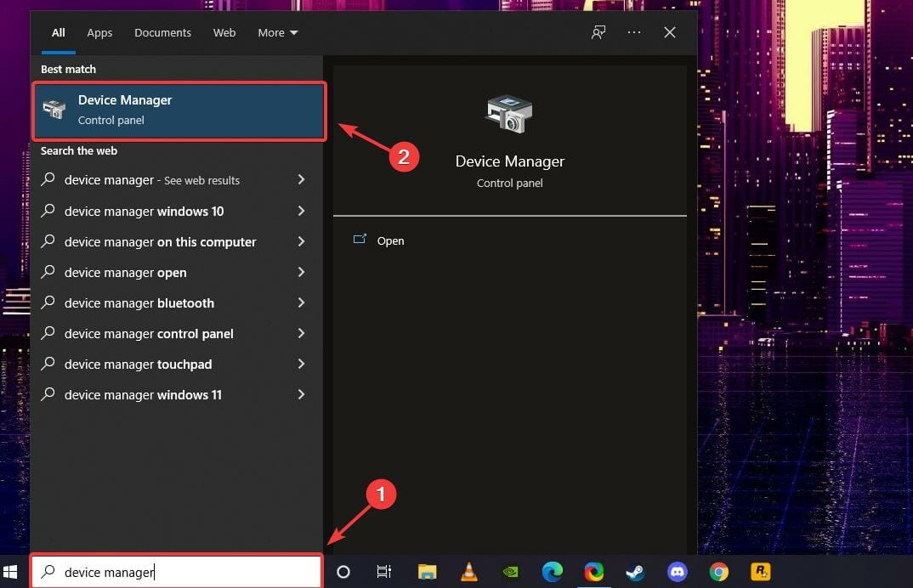Open File Explorer from the taskbar
913x588 pixels.
click(x=427, y=572)
